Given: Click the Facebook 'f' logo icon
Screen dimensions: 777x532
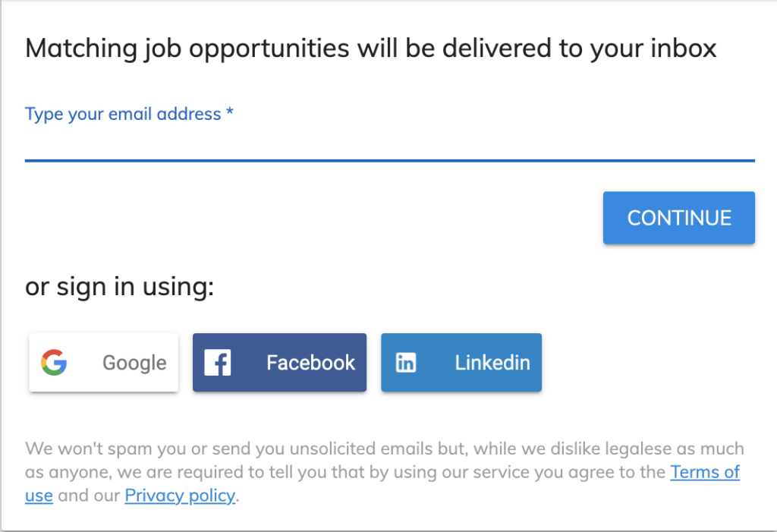Looking at the screenshot, I should (218, 363).
